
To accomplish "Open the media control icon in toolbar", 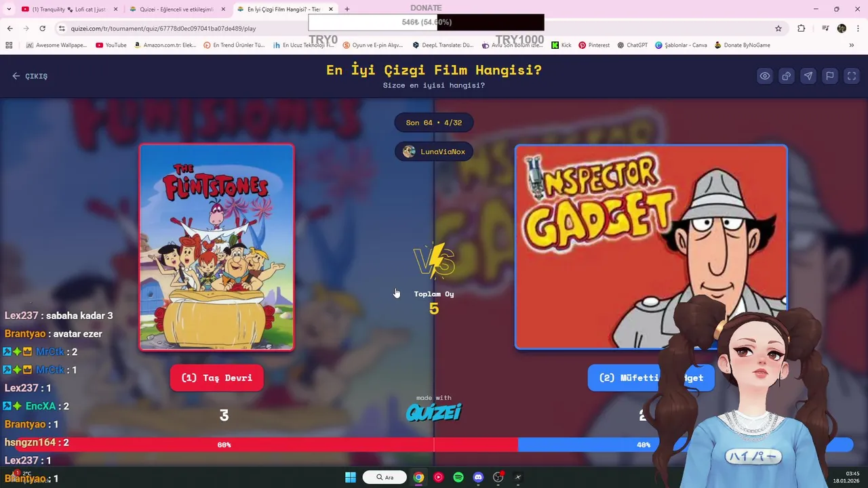I will coord(825,28).
